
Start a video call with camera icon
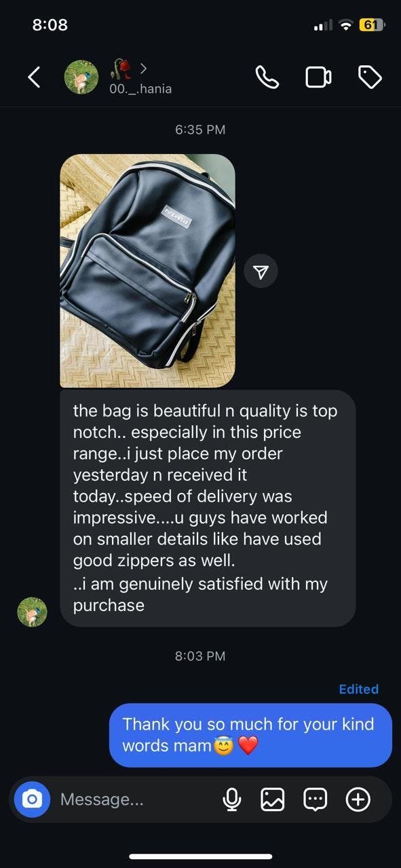(x=318, y=77)
